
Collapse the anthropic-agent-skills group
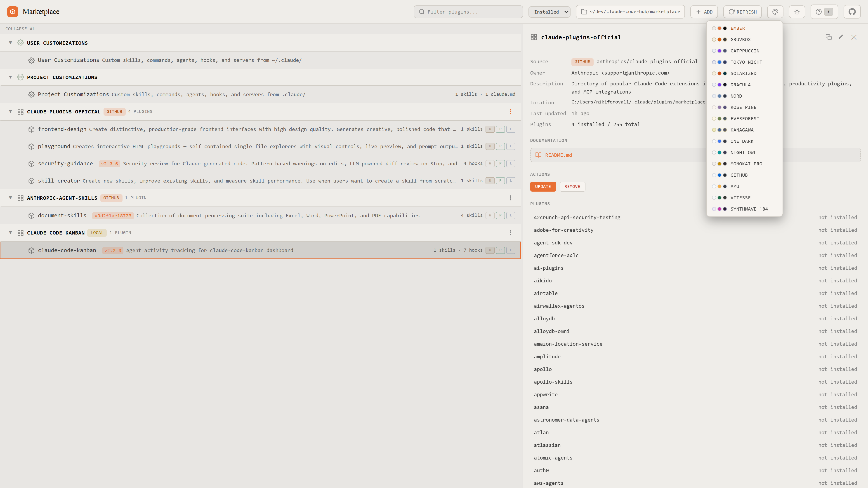click(x=10, y=198)
